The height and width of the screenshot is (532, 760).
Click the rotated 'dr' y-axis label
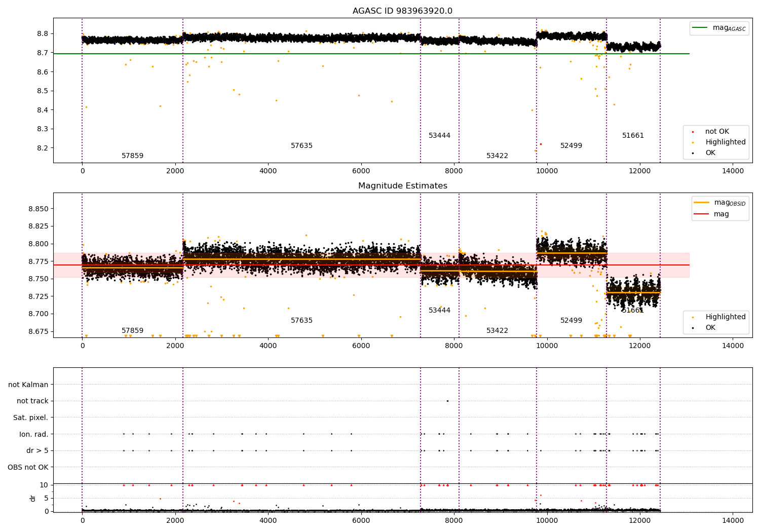[32, 498]
